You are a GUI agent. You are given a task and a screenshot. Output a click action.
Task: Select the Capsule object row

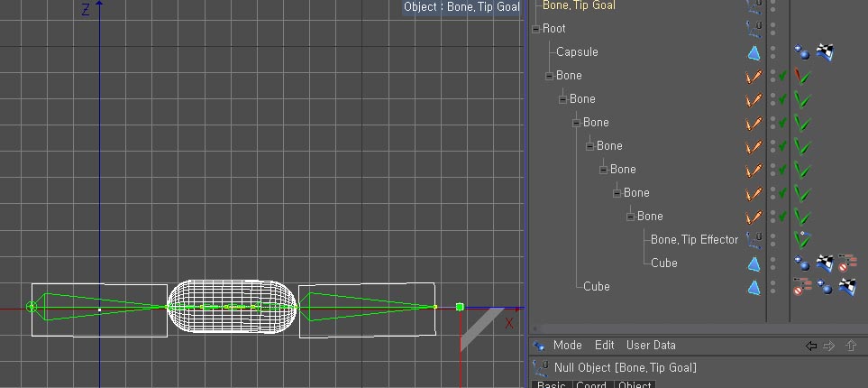(x=577, y=52)
